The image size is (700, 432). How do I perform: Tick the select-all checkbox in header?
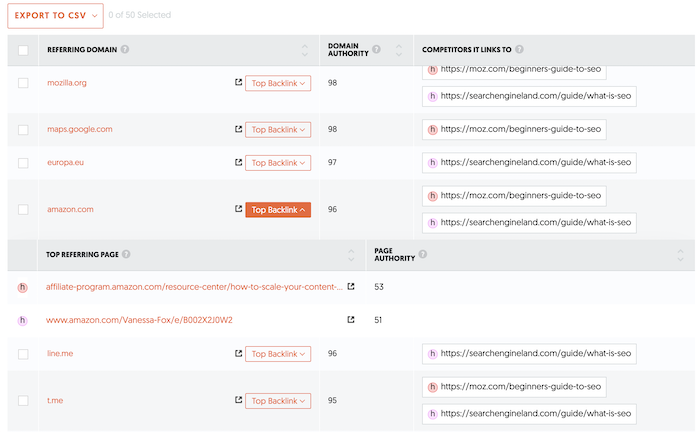click(23, 50)
